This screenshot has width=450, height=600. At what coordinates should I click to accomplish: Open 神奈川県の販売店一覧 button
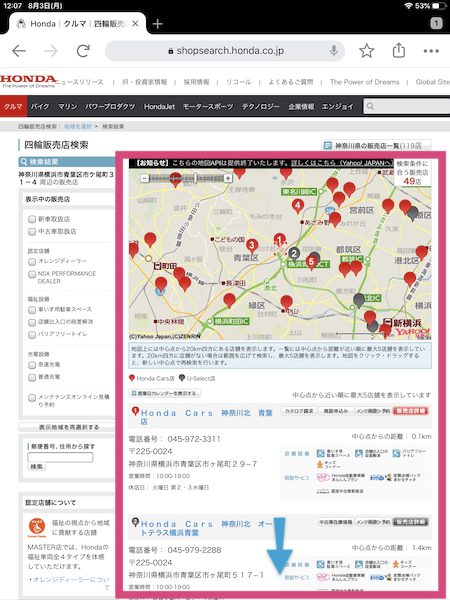tap(376, 145)
